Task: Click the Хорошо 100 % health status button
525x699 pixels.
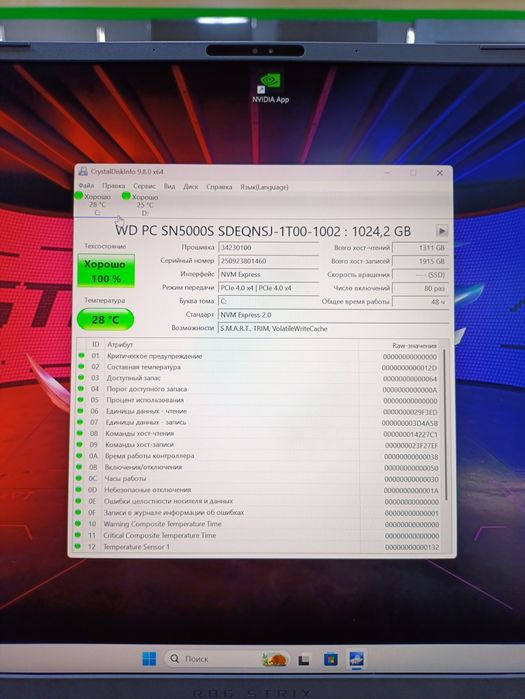Action: point(106,271)
